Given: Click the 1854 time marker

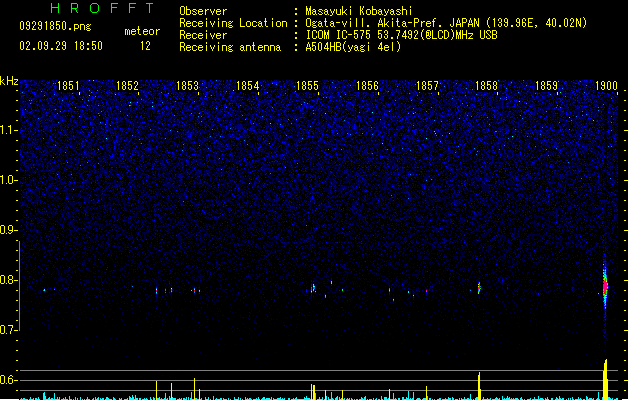Looking at the screenshot, I should (x=248, y=86).
